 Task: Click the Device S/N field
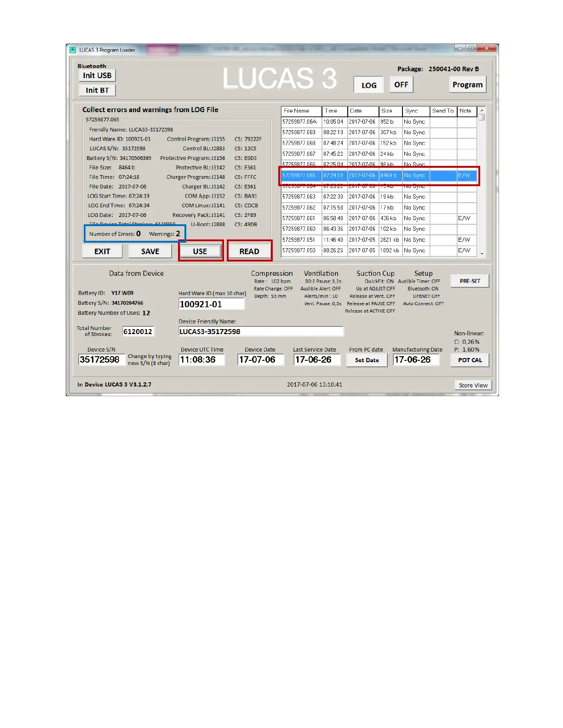(102, 359)
